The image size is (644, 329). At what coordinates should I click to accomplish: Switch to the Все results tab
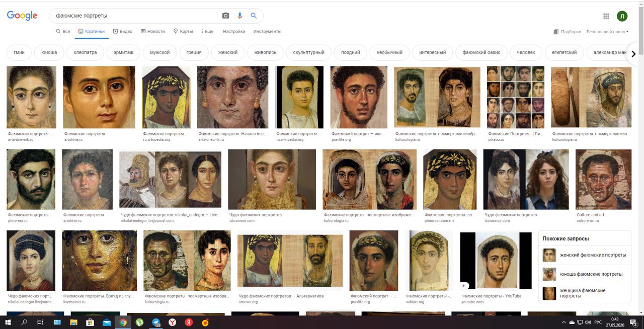(x=63, y=31)
